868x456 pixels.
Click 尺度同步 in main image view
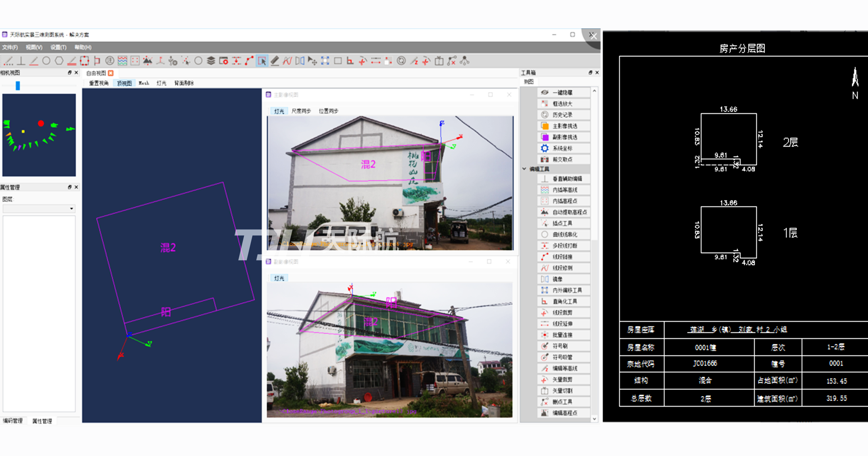pos(301,111)
